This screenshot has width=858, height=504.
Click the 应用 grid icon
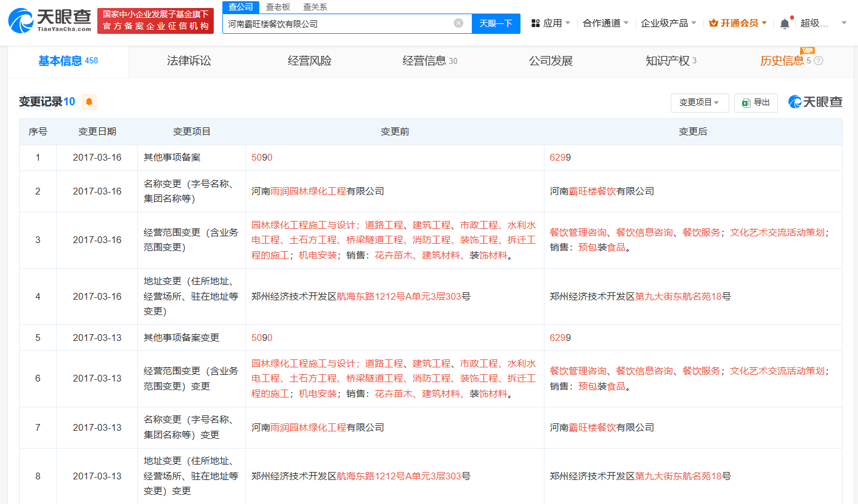(535, 23)
